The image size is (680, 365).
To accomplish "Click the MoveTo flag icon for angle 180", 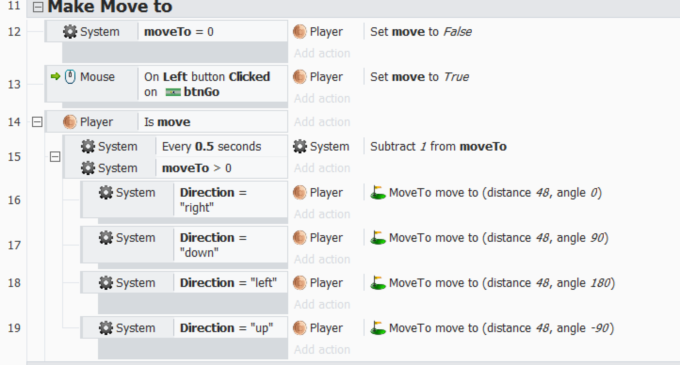I will [x=378, y=283].
